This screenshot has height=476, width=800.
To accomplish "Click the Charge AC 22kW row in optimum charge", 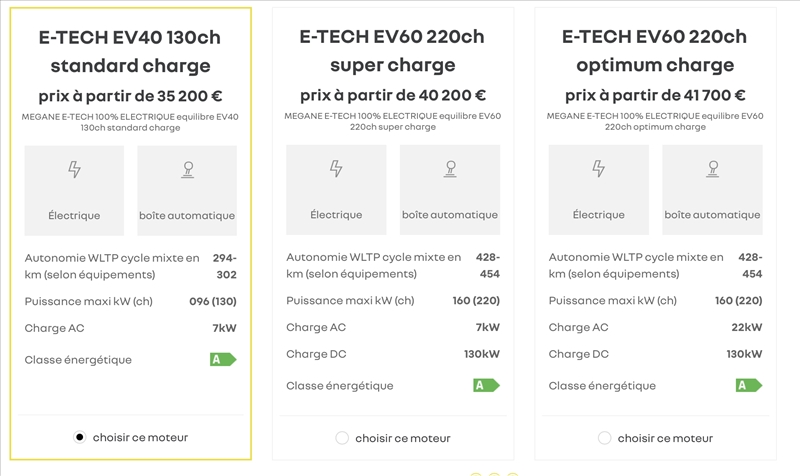I will (x=654, y=327).
